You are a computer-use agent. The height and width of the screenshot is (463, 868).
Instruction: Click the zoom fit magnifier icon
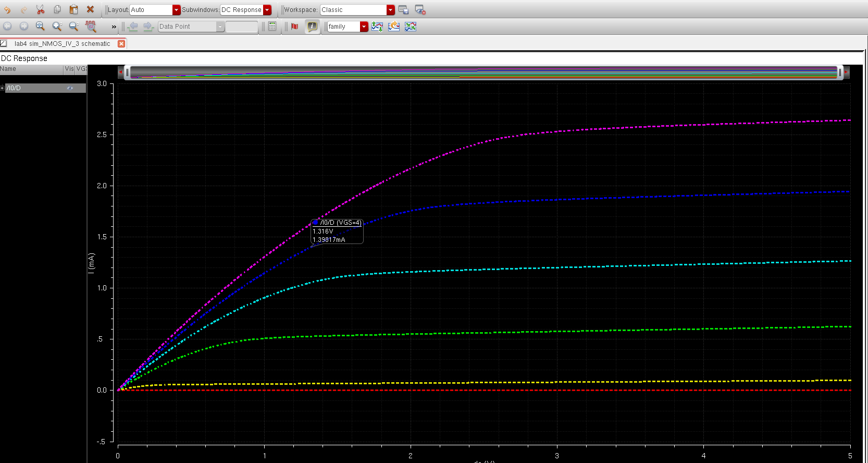(40, 26)
